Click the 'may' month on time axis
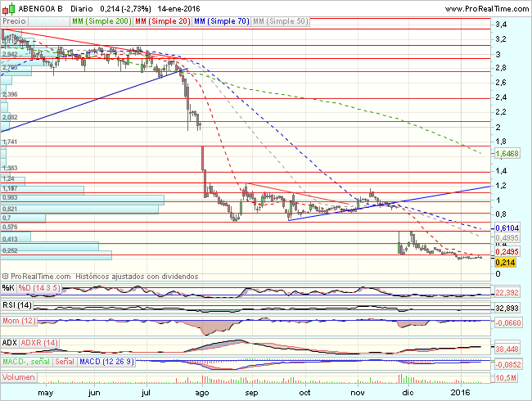Viewport: 532px width, 401px height. [x=46, y=393]
